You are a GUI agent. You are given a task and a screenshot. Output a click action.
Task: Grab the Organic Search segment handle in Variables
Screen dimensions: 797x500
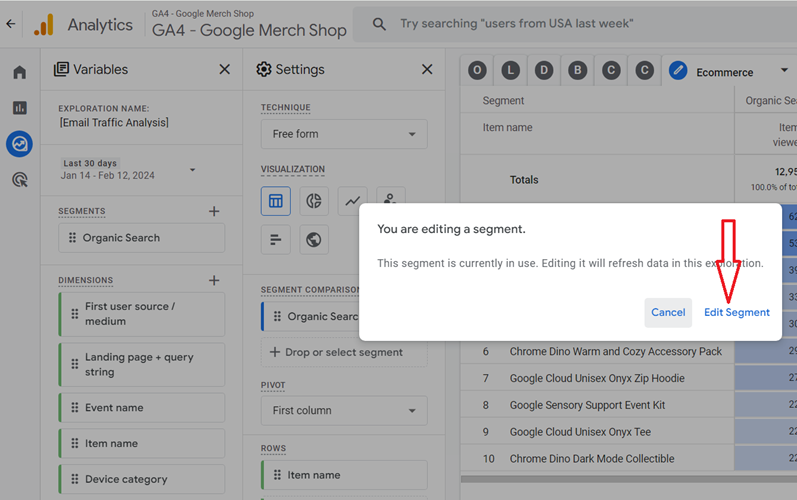click(73, 238)
